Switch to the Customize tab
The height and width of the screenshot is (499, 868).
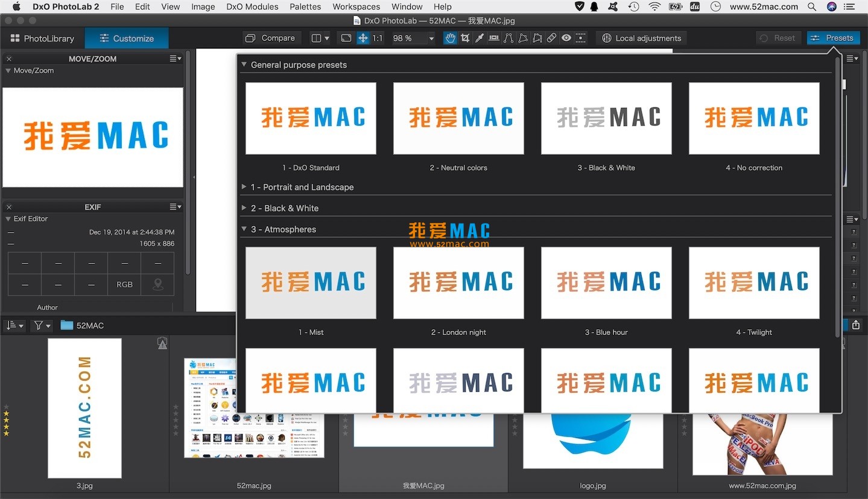[127, 38]
